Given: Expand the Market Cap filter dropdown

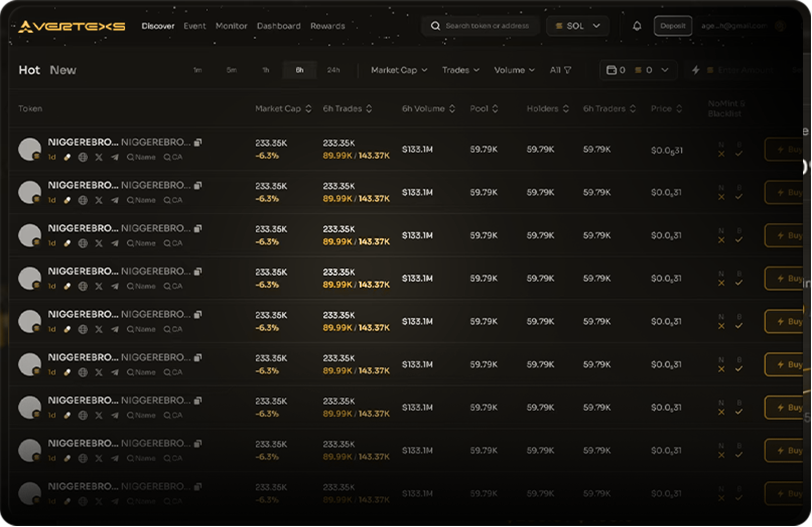Looking at the screenshot, I should tap(399, 70).
